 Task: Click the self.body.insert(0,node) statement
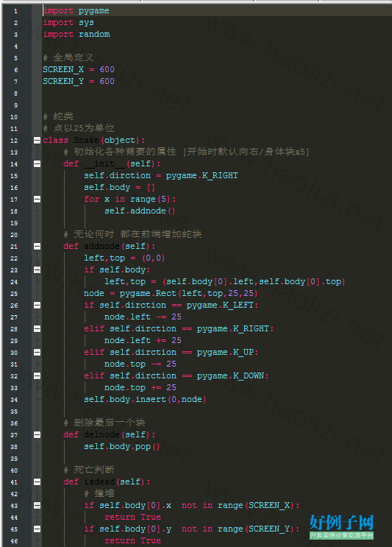[145, 399]
